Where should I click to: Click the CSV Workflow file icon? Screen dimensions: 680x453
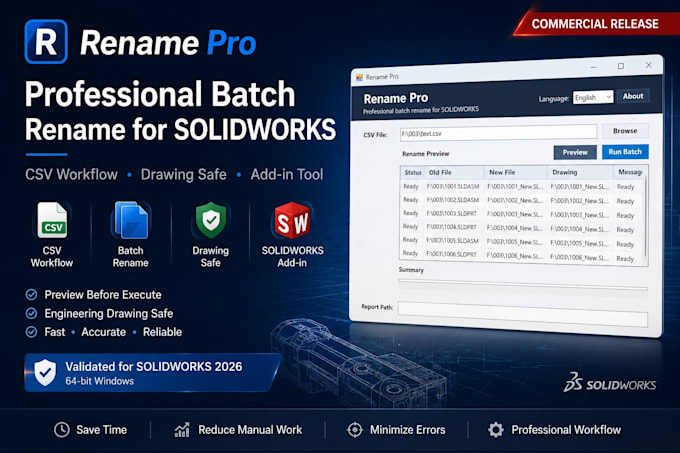tap(52, 220)
